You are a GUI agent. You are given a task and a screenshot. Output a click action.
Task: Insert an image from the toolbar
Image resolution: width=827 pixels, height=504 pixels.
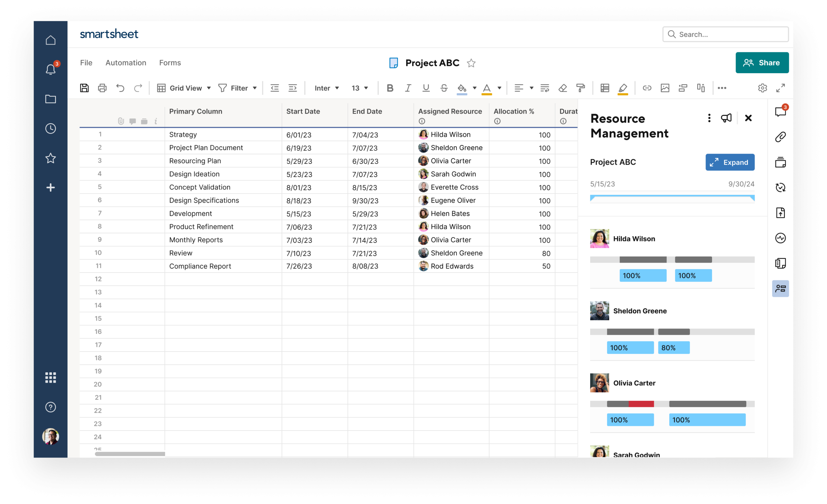pyautogui.click(x=665, y=88)
